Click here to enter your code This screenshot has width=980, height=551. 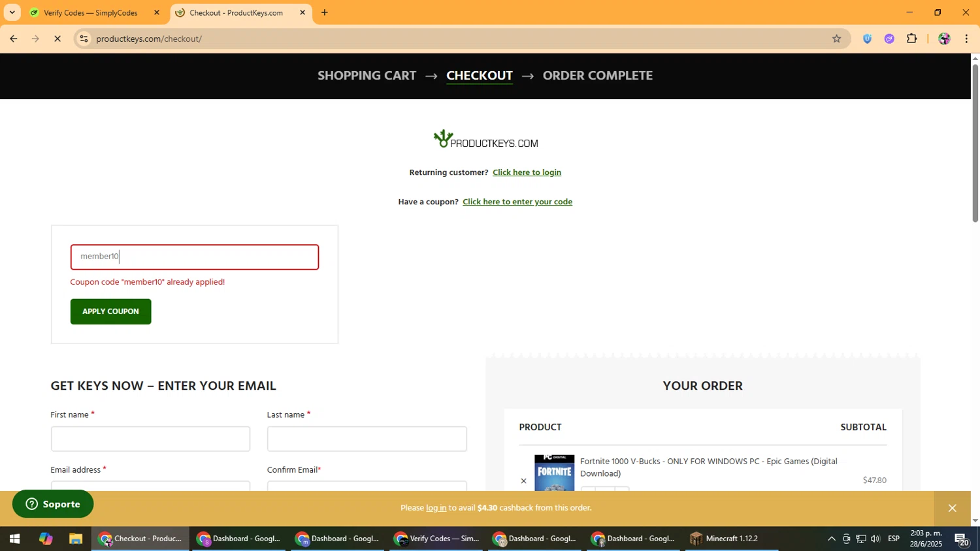[x=517, y=202]
